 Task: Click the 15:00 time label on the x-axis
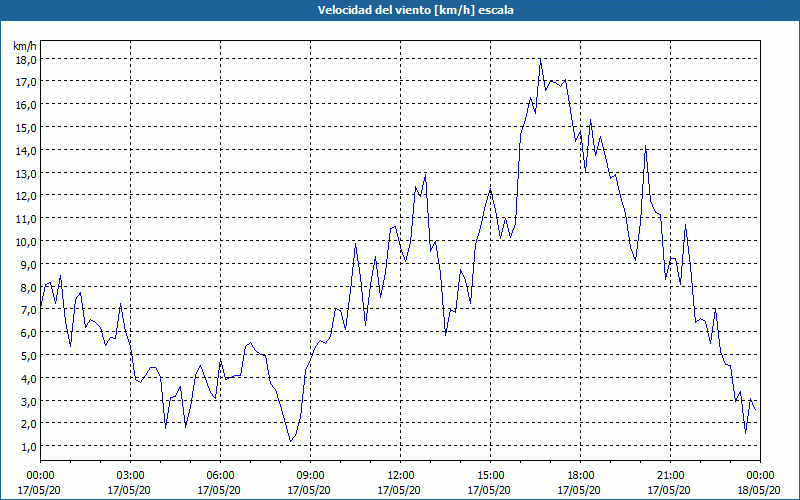click(x=490, y=476)
